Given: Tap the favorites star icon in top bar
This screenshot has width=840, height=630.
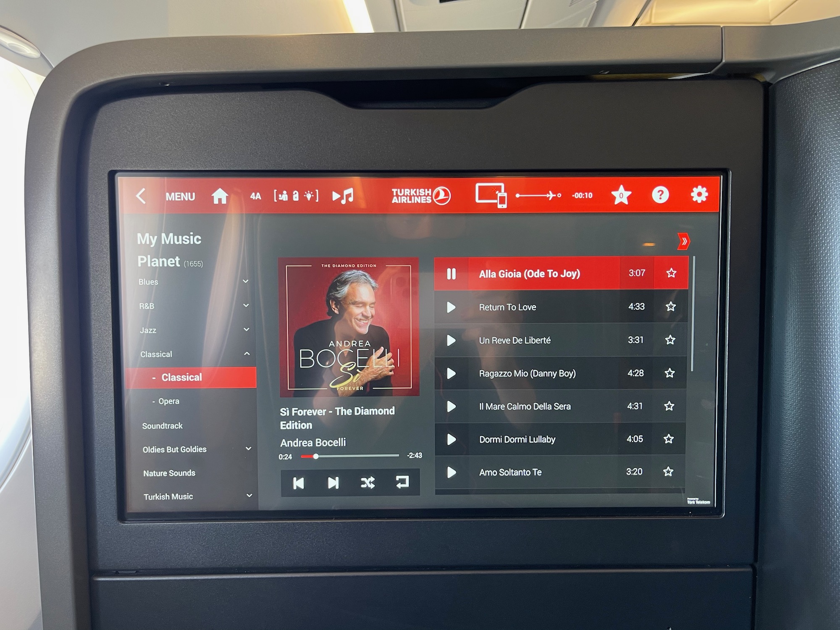Looking at the screenshot, I should tap(620, 195).
